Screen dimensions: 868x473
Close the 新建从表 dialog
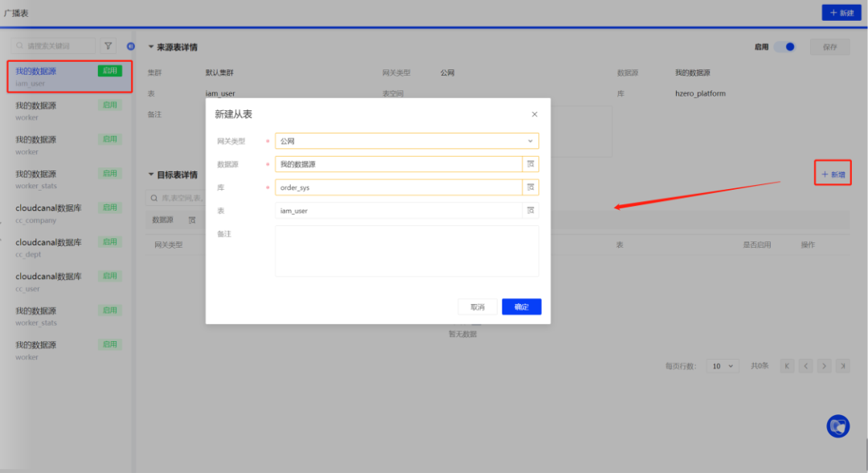pyautogui.click(x=534, y=114)
